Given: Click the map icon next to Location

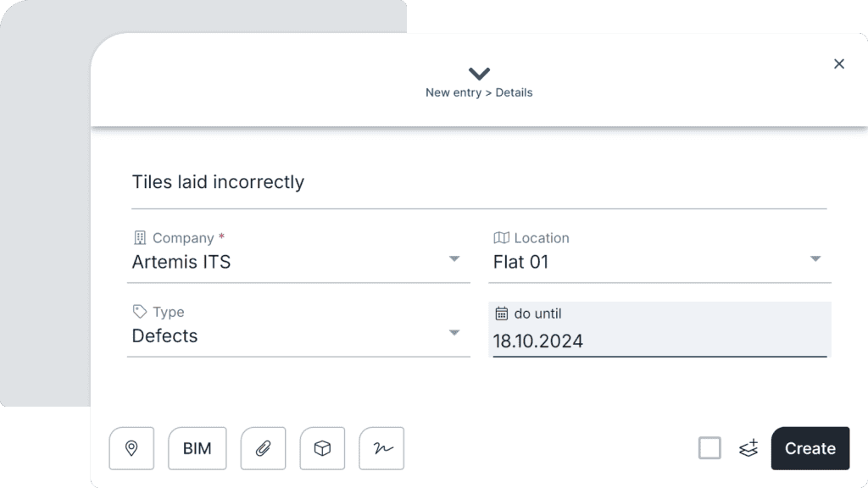Looking at the screenshot, I should (501, 238).
